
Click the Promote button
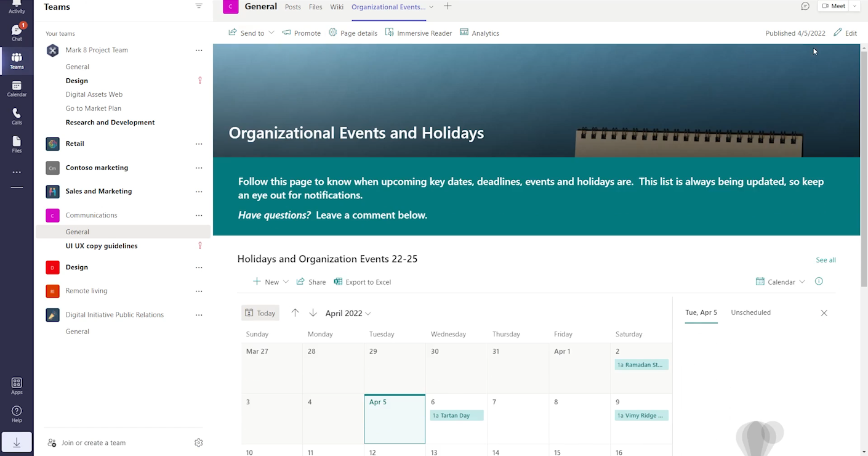pyautogui.click(x=302, y=33)
